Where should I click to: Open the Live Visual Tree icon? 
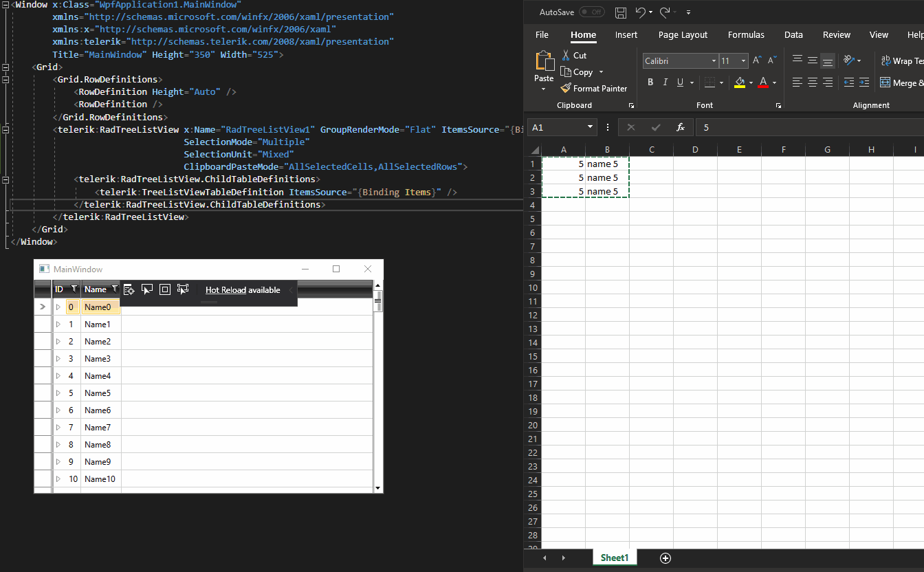point(129,289)
